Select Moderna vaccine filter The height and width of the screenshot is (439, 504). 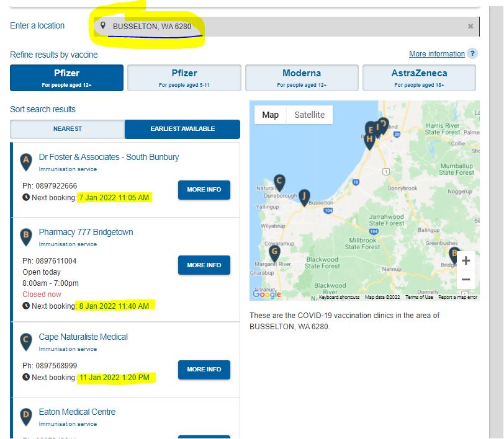click(x=302, y=78)
